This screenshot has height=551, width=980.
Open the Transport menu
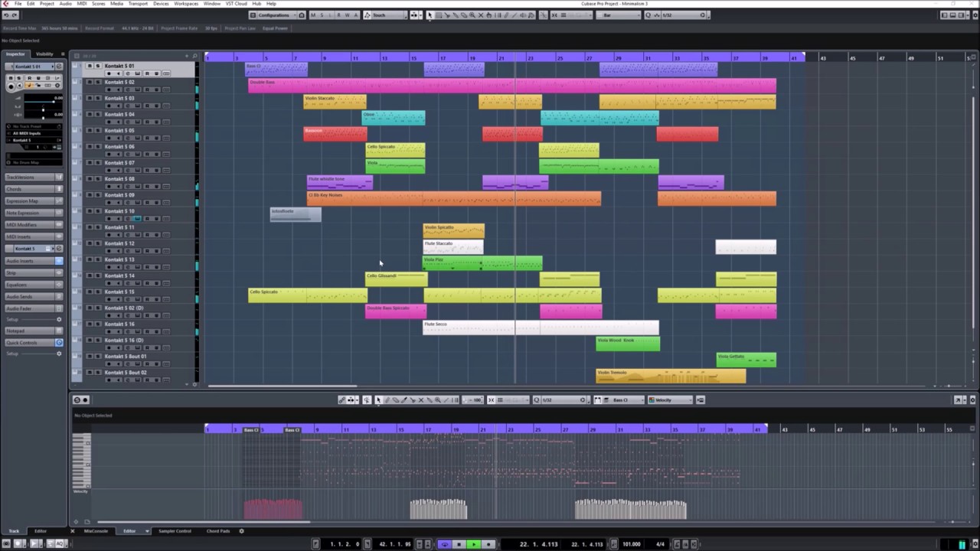pos(138,3)
